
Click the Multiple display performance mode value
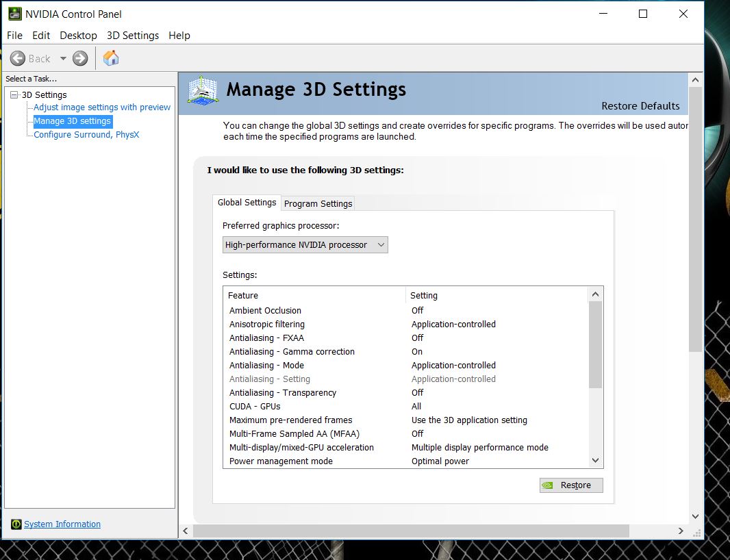(x=479, y=447)
